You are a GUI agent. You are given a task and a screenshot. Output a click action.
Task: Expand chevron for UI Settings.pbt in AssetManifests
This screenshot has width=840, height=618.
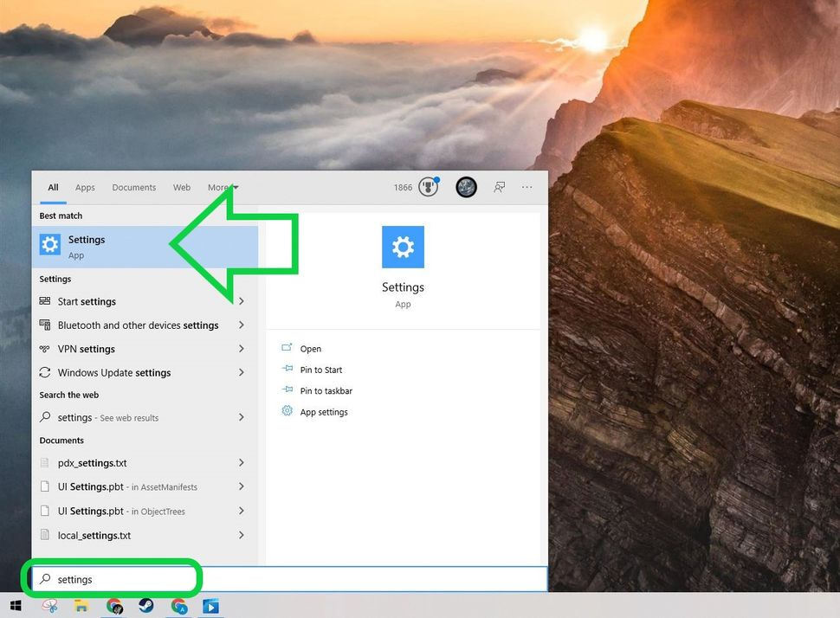click(242, 486)
